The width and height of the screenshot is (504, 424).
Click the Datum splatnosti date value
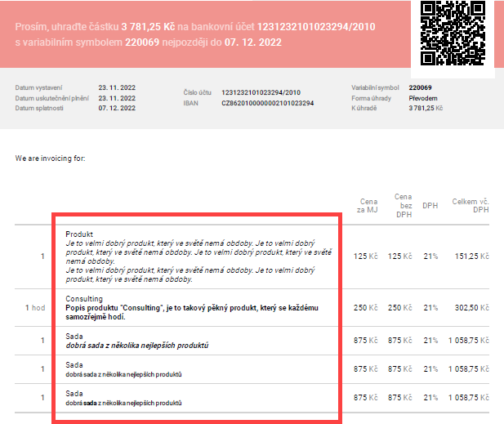[x=117, y=107]
